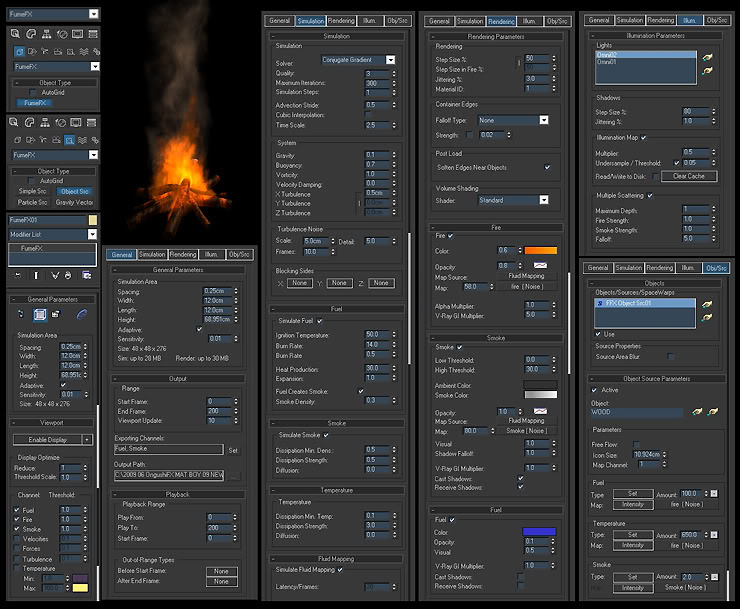The width and height of the screenshot is (740, 609).
Task: Select highlighted Geometry category in top command panel
Action: pyautogui.click(x=19, y=51)
